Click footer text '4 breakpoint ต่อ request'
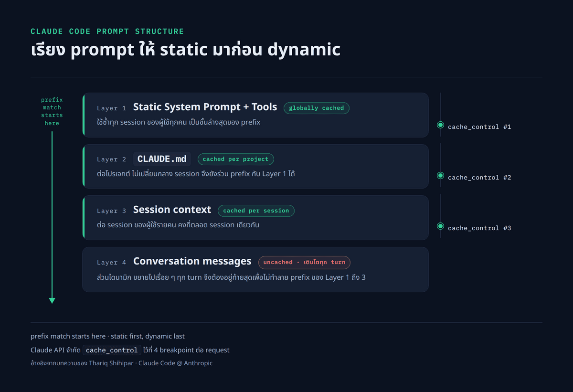573x392 pixels. tap(191, 350)
